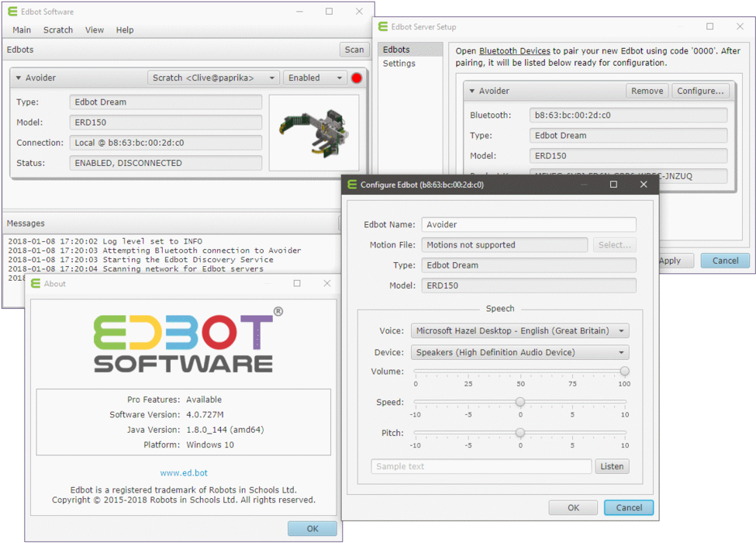This screenshot has height=543, width=756.
Task: Close the Configure Edbot dialog
Action: (x=643, y=184)
